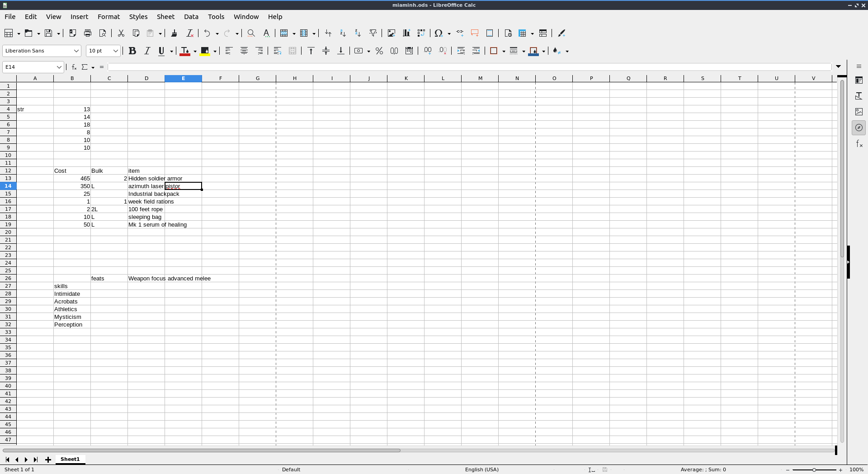Toggle Italic formatting
Image resolution: width=868 pixels, height=474 pixels.
tap(147, 51)
